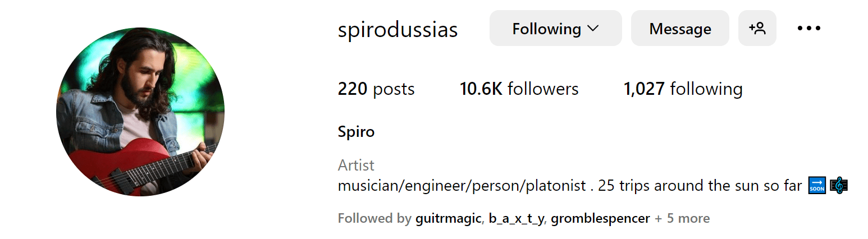Open the 1,027 following list
The width and height of the screenshot is (868, 239).
pyautogui.click(x=683, y=89)
